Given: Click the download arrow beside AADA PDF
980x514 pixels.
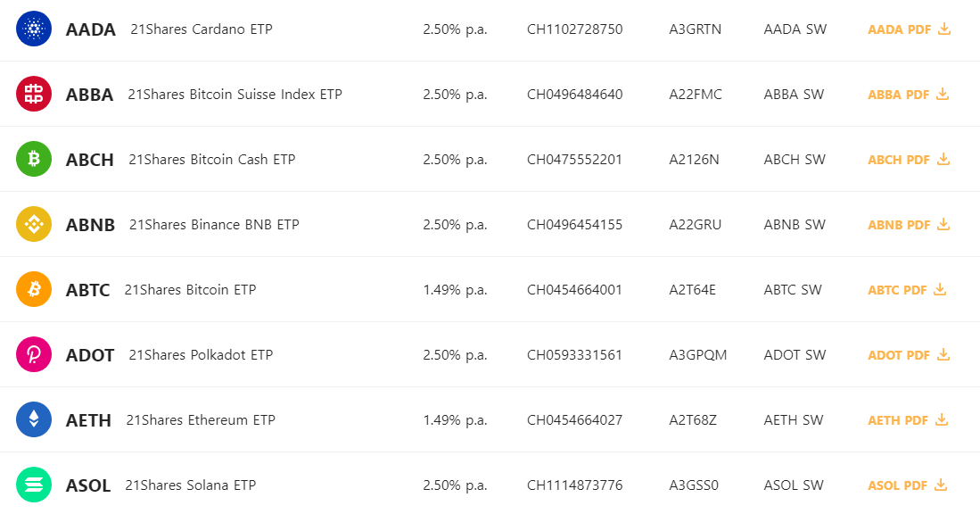Looking at the screenshot, I should coord(943,29).
